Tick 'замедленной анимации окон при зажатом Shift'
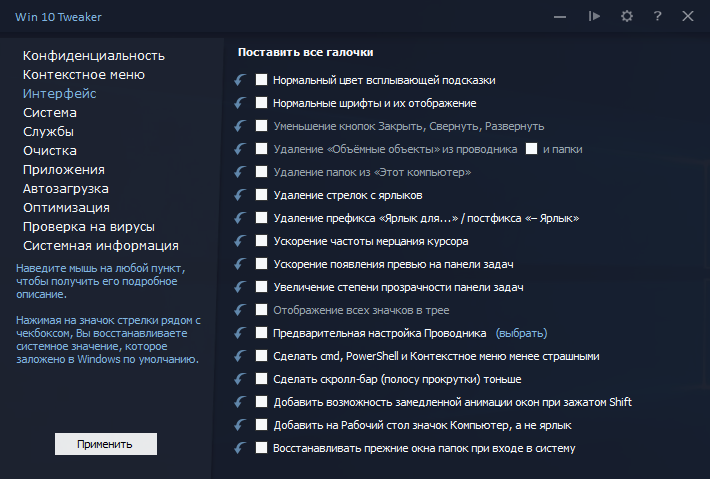 pyautogui.click(x=261, y=402)
